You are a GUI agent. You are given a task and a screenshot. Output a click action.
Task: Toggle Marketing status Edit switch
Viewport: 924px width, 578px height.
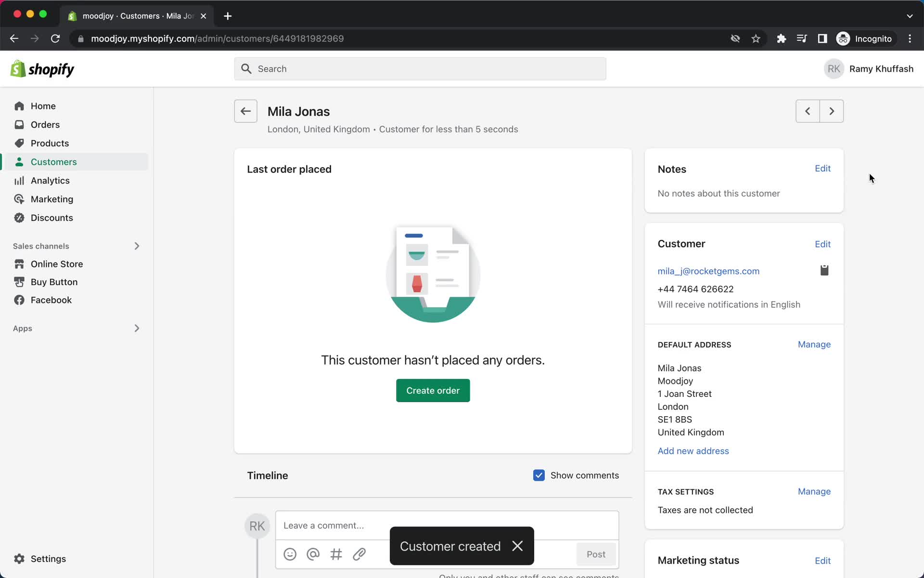823,561
